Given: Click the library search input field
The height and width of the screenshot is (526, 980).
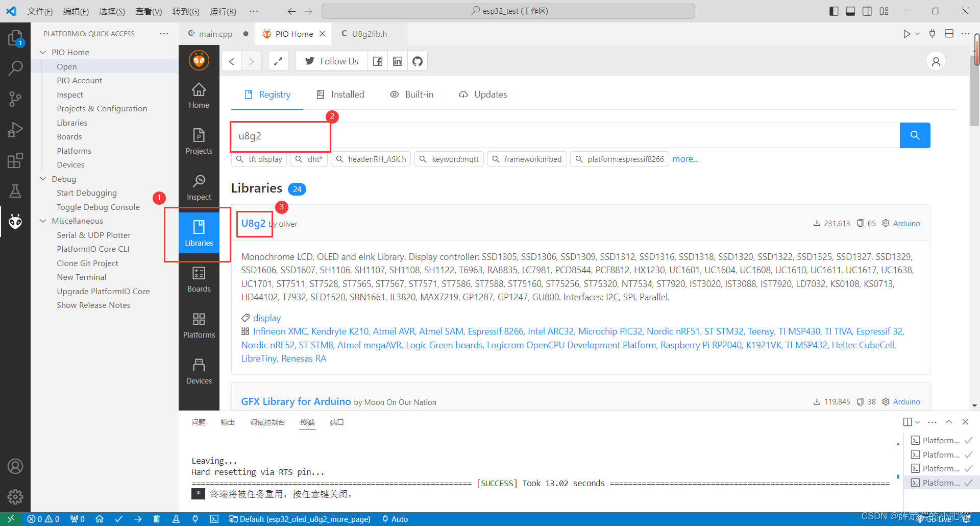Looking at the screenshot, I should (x=566, y=135).
